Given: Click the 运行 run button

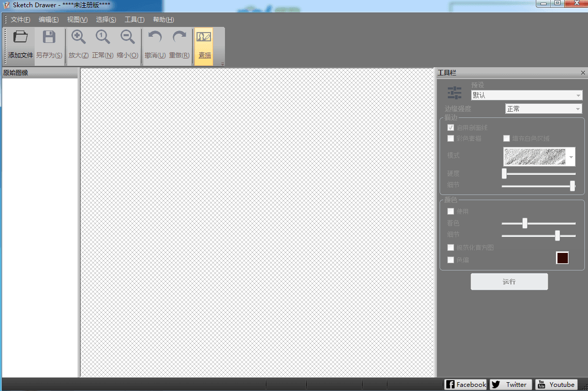Looking at the screenshot, I should 509,281.
